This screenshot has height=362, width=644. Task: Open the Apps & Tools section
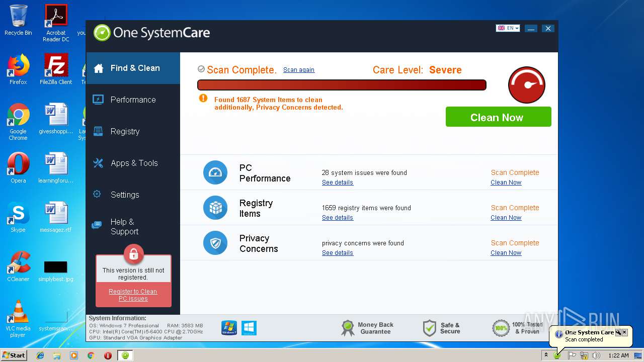(x=133, y=163)
